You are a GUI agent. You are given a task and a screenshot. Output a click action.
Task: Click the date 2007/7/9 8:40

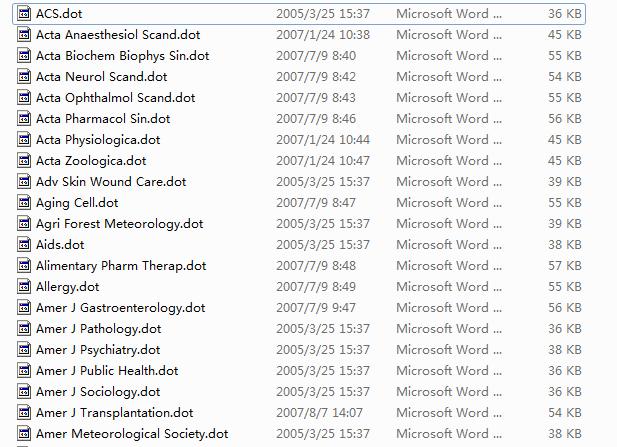(316, 56)
